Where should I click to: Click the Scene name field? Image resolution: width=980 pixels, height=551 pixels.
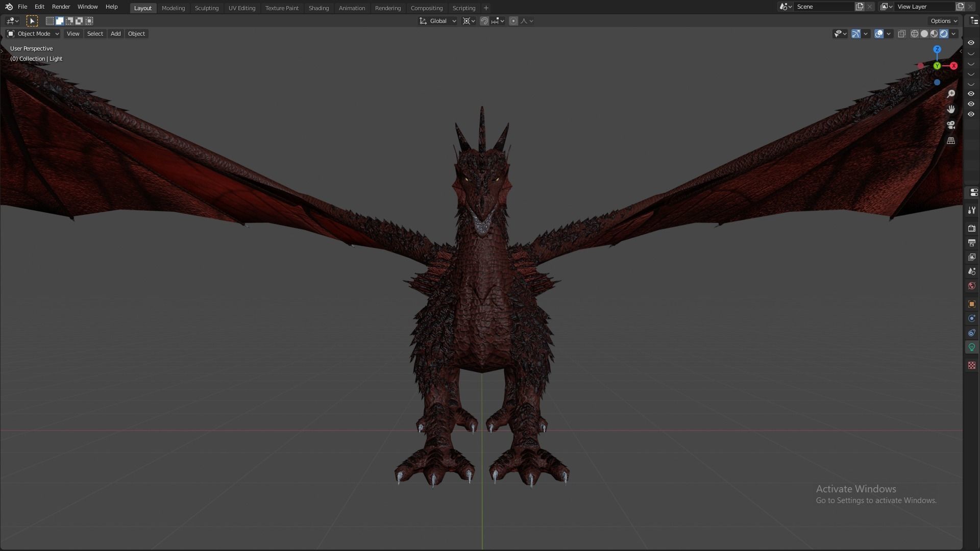click(x=824, y=7)
